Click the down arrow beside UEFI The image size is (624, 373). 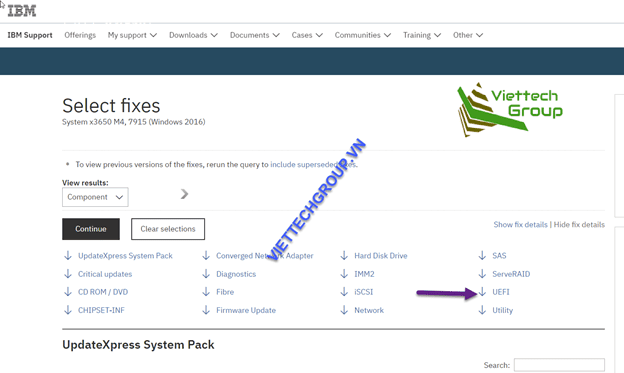[x=482, y=292]
